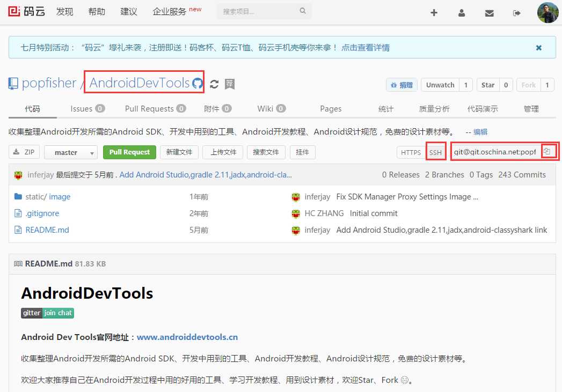Click inferjay avatar in last-commit bar
The height and width of the screenshot is (392, 562).
[18, 175]
